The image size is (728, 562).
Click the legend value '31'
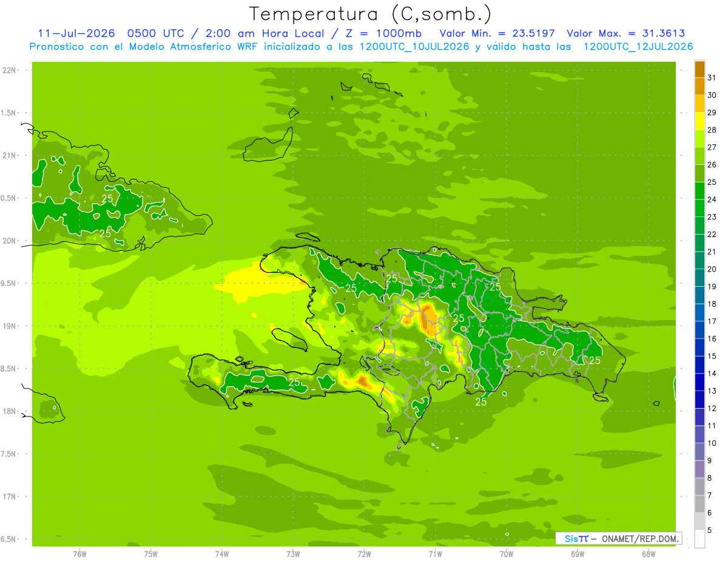tap(712, 77)
